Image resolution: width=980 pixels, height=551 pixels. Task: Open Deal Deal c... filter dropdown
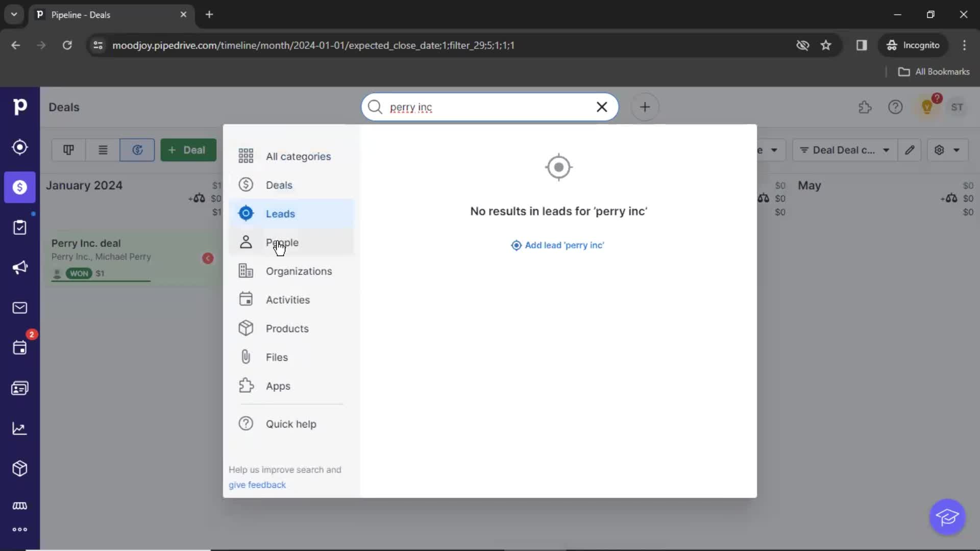coord(845,150)
